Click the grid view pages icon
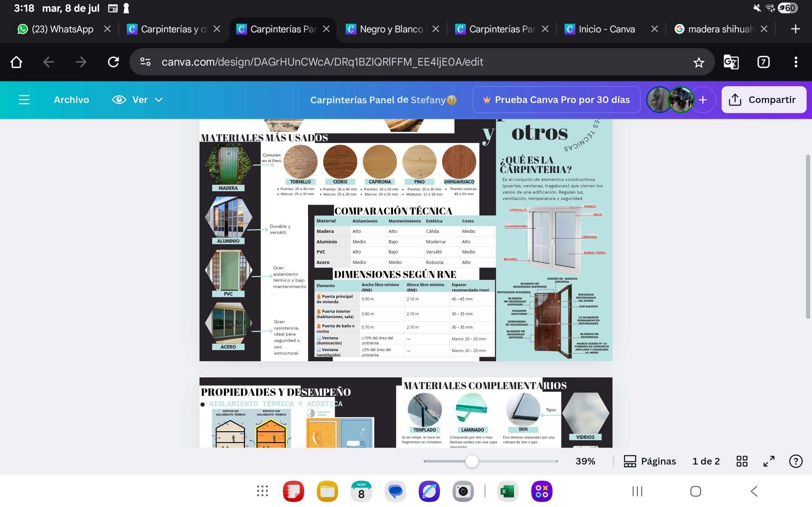The height and width of the screenshot is (507, 812). 742,461
